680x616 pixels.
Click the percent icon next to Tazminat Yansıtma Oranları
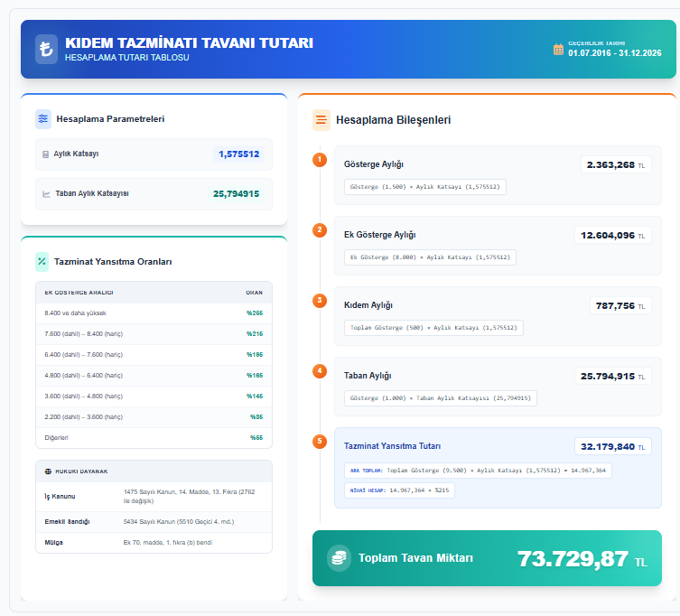click(42, 262)
